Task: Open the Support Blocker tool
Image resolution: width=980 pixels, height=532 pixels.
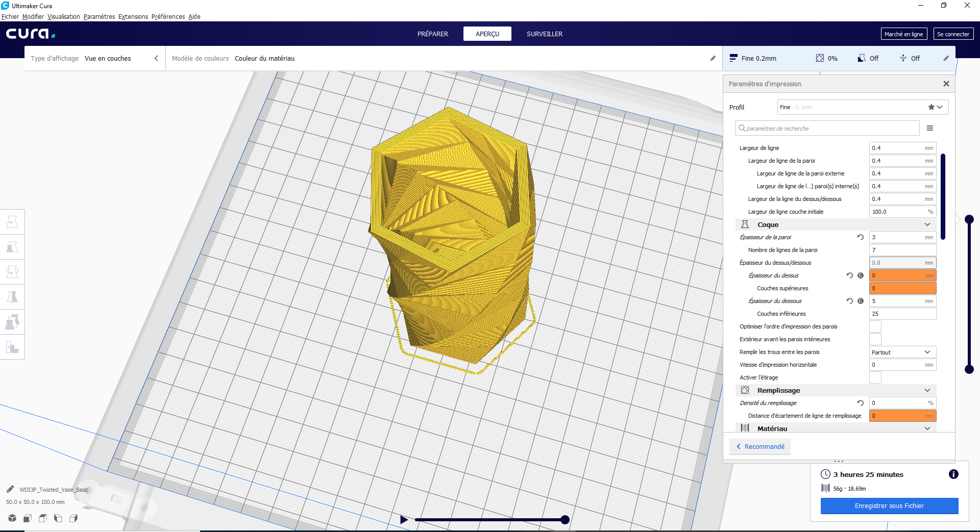Action: (12, 347)
